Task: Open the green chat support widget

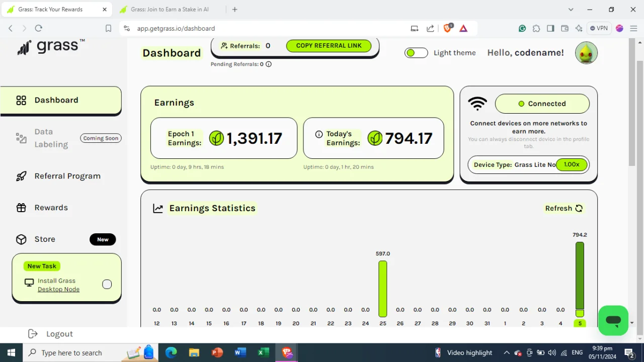Action: pyautogui.click(x=613, y=320)
